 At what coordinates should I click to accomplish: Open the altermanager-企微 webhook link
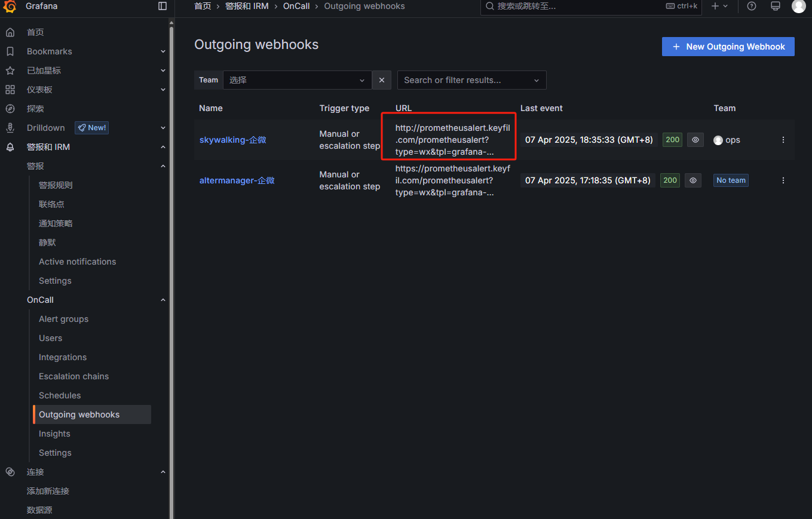pyautogui.click(x=237, y=180)
